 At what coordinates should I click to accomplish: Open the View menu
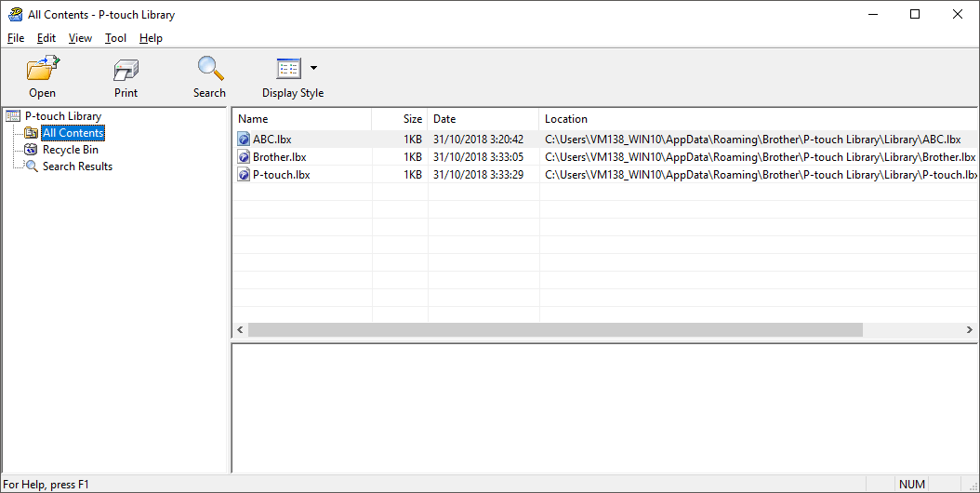(80, 38)
